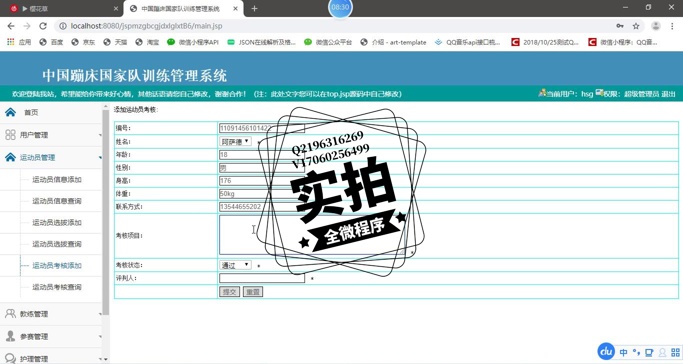
Task: Open 运动员考核查询 in the sidebar
Action: 57,287
